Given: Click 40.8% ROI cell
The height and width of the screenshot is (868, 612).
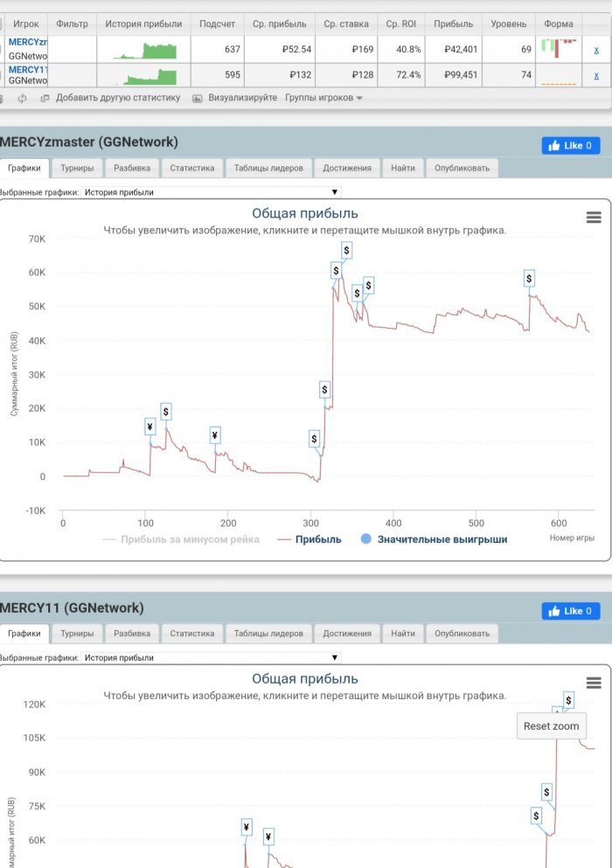Looking at the screenshot, I should (x=401, y=49).
